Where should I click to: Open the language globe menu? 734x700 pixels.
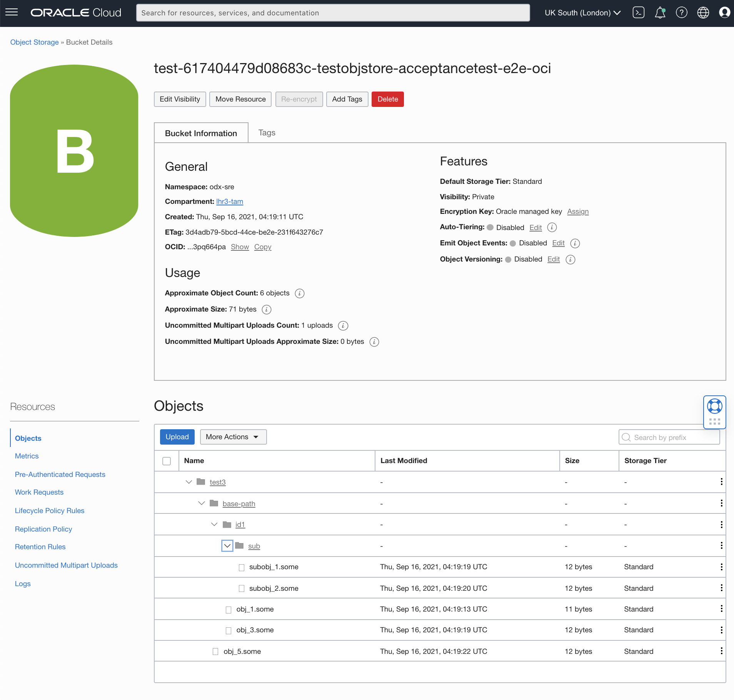pos(703,13)
